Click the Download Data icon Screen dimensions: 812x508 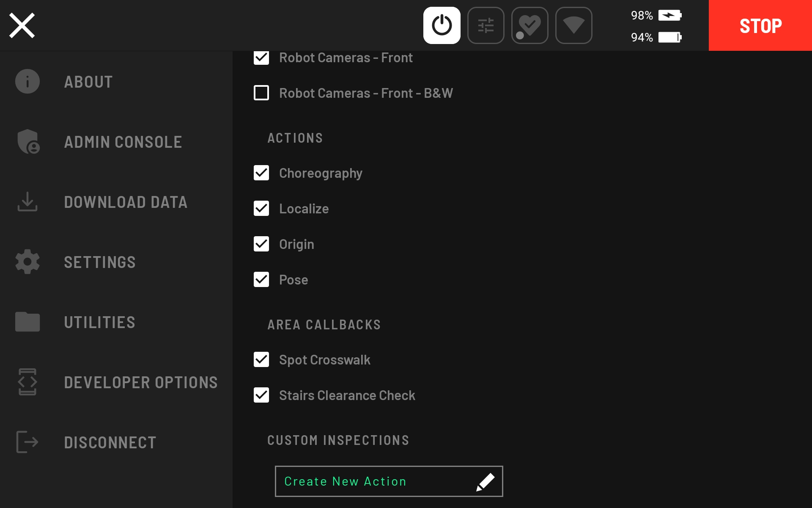28,202
